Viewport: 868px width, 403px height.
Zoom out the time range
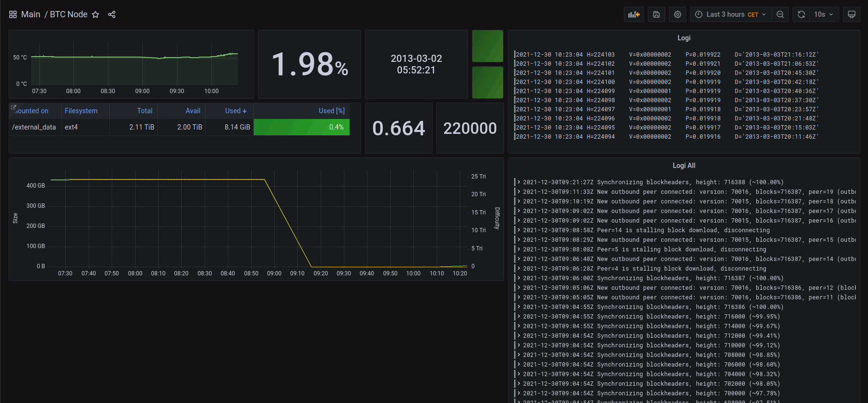point(780,14)
